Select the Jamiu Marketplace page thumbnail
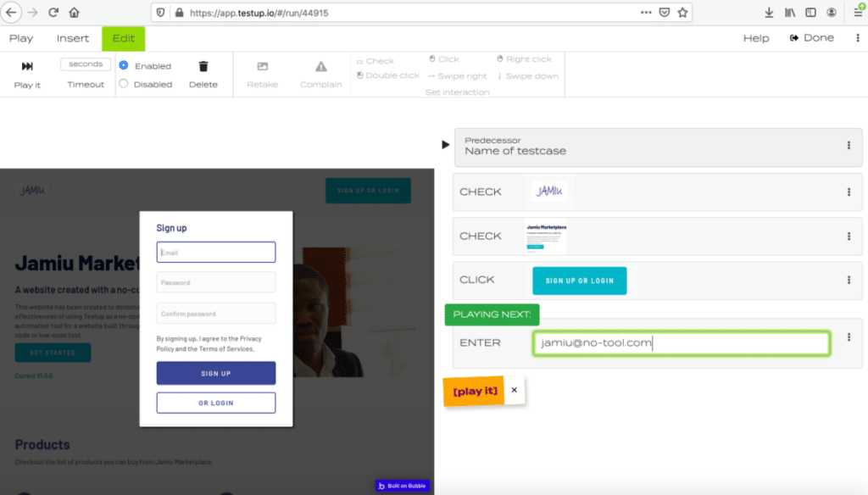 [546, 237]
